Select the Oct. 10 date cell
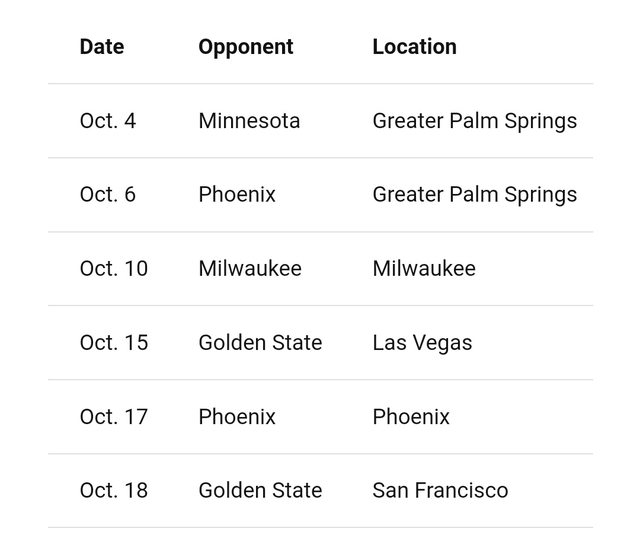Screen dimensions: 640x541 [113, 269]
